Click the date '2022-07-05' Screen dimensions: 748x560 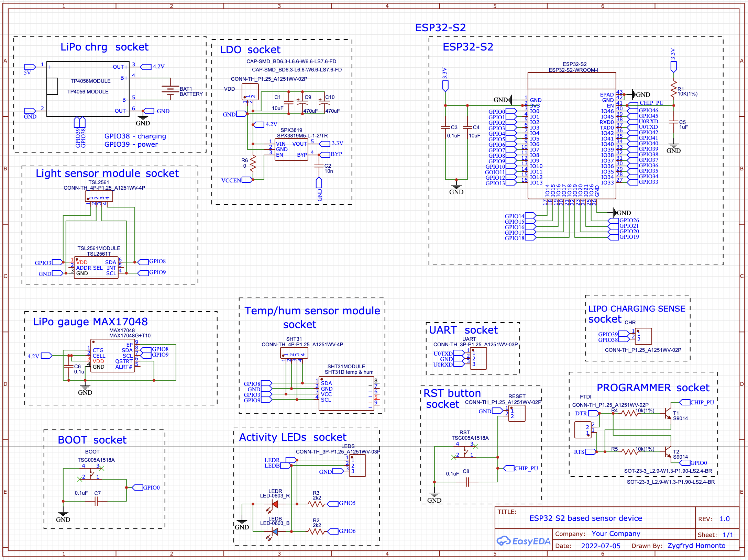[601, 546]
